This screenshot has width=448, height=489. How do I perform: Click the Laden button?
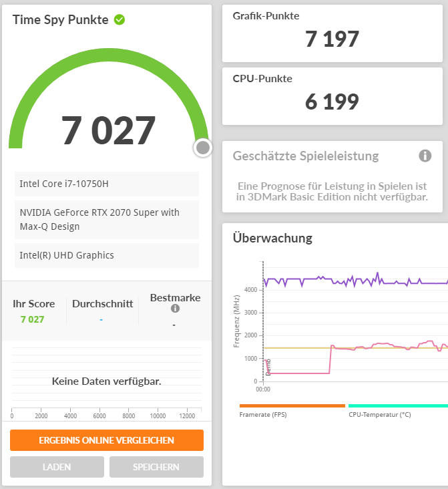pos(57,467)
